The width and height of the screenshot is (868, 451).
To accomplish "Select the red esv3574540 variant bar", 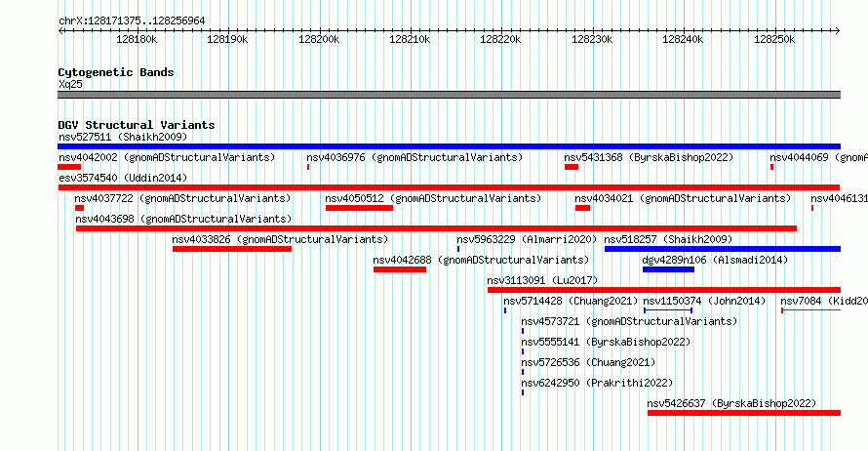I will click(449, 187).
